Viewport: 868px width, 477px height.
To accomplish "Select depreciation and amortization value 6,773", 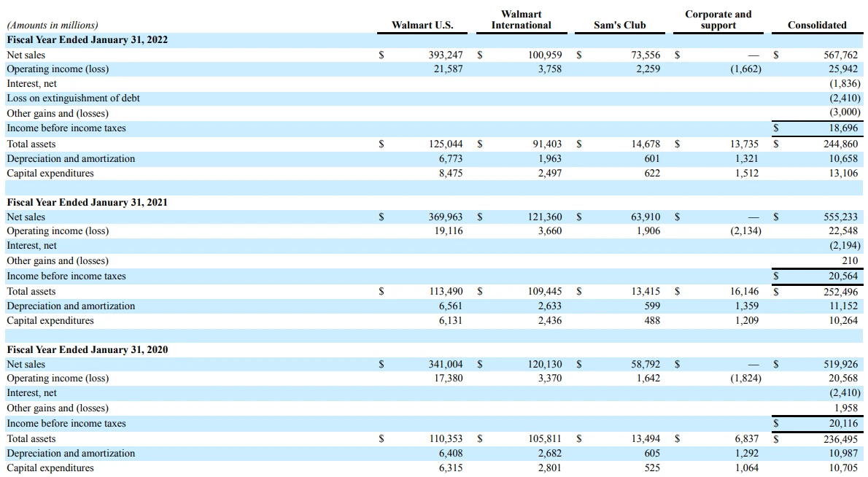I will click(x=451, y=159).
